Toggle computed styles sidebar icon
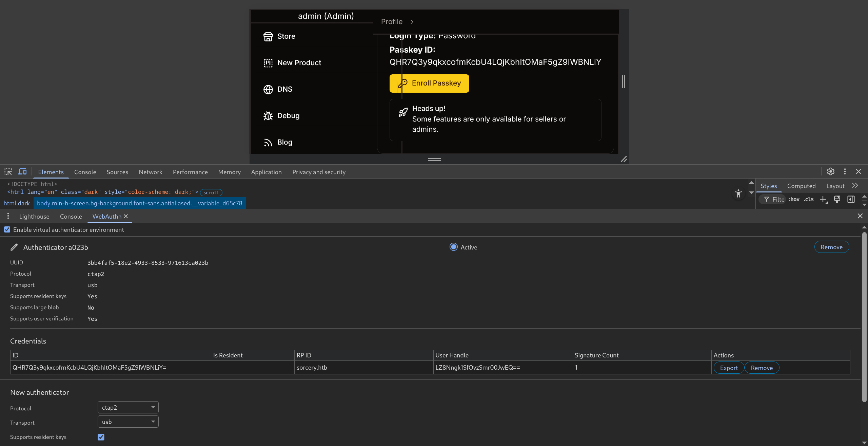Viewport: 868px width, 446px height. tap(851, 199)
